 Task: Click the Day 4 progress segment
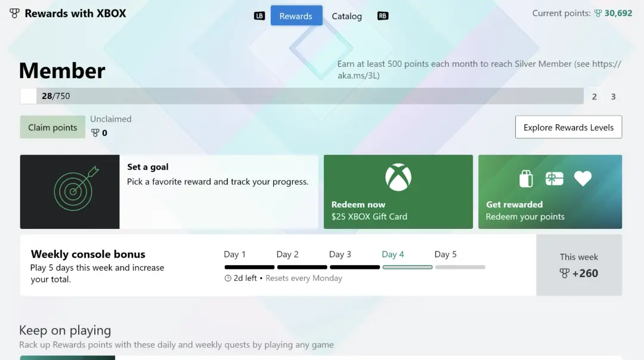[x=407, y=267]
